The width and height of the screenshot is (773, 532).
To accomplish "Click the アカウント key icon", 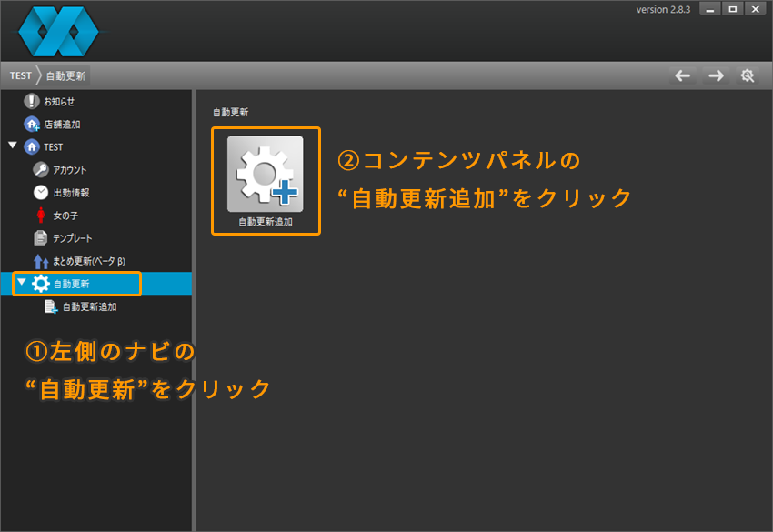I will click(x=40, y=170).
